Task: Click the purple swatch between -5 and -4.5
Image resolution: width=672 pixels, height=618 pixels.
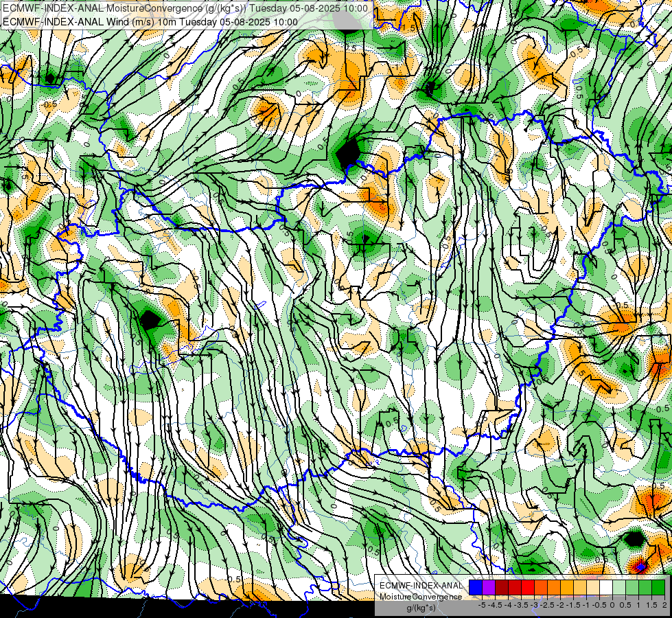Action: coord(489,588)
